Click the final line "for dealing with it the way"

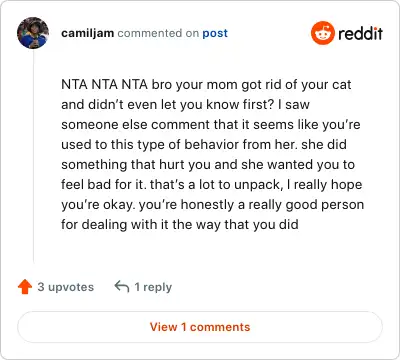[180, 225]
